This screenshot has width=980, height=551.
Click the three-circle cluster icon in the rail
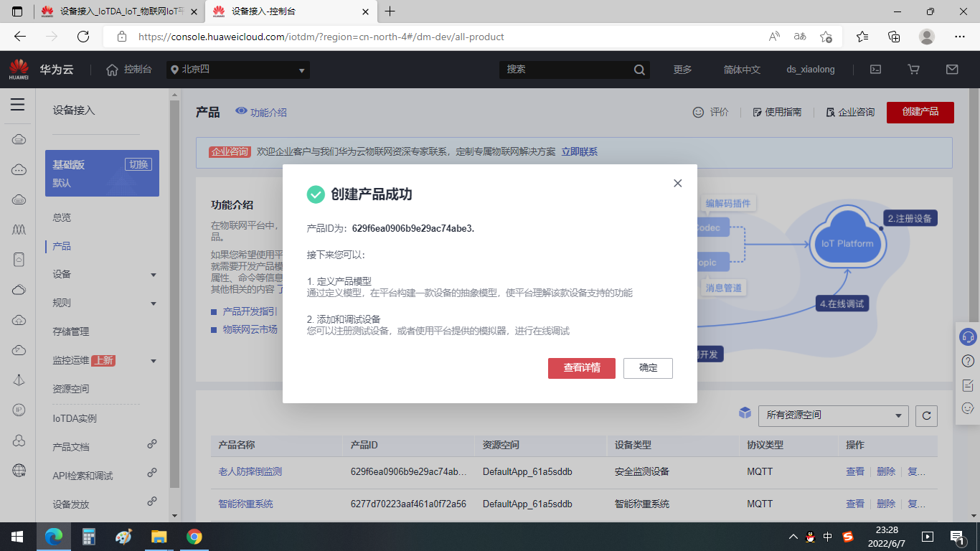tap(19, 441)
